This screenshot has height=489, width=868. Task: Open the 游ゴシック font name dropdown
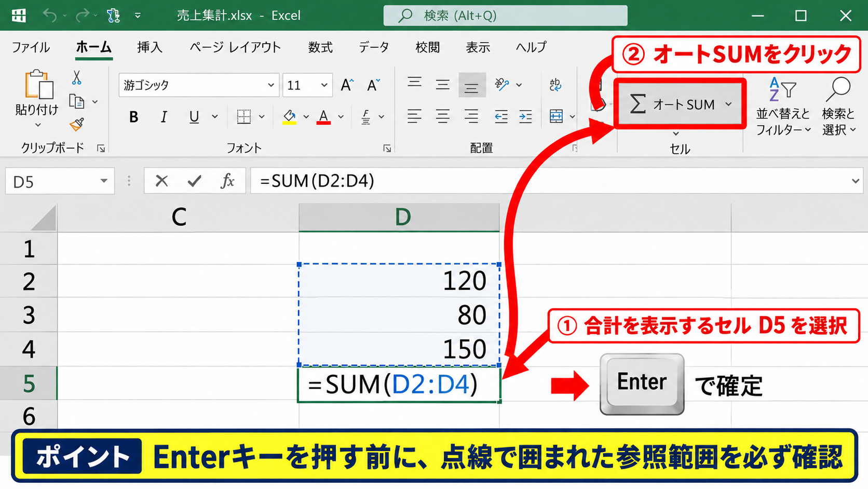[x=270, y=85]
